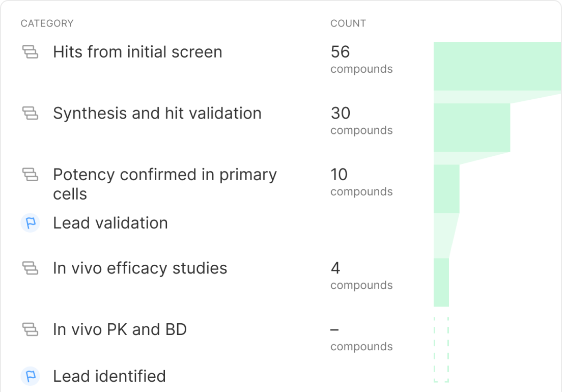Select Potency confirmed in primary cells
Screen dimensions: 562x392
click(165, 184)
